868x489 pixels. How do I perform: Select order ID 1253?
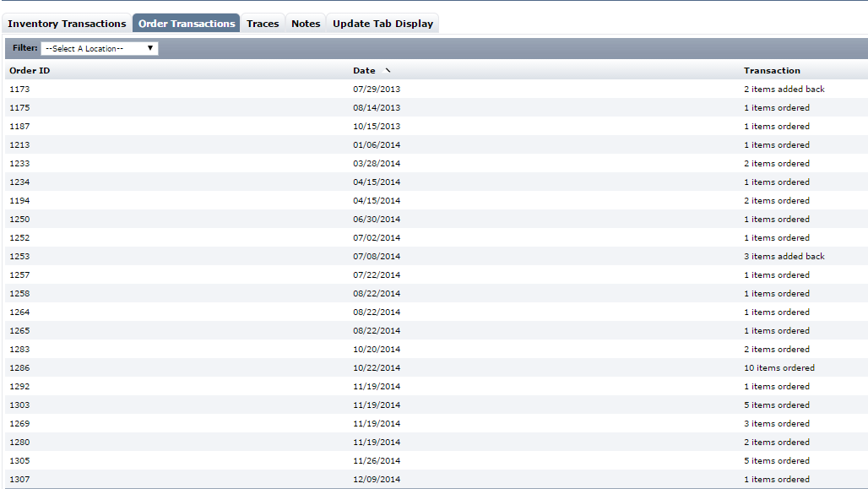[x=19, y=256]
